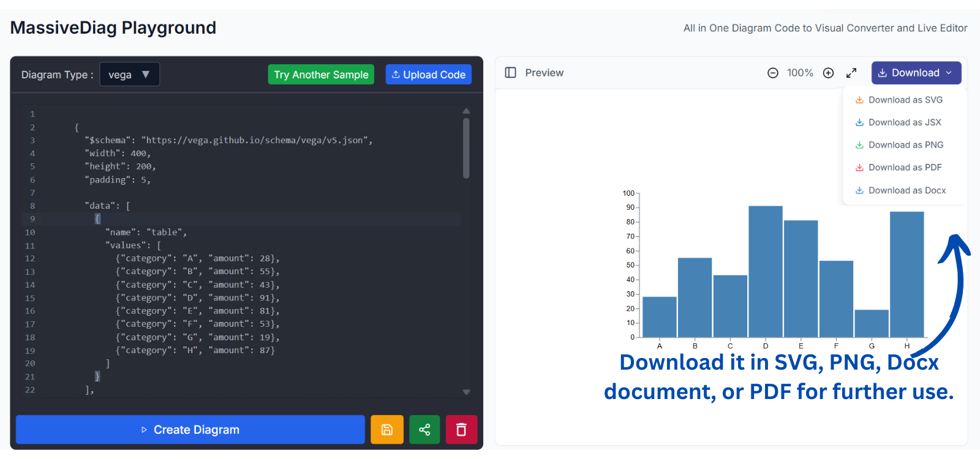
Task: Click code line with category "A" amount 28
Action: pos(198,258)
